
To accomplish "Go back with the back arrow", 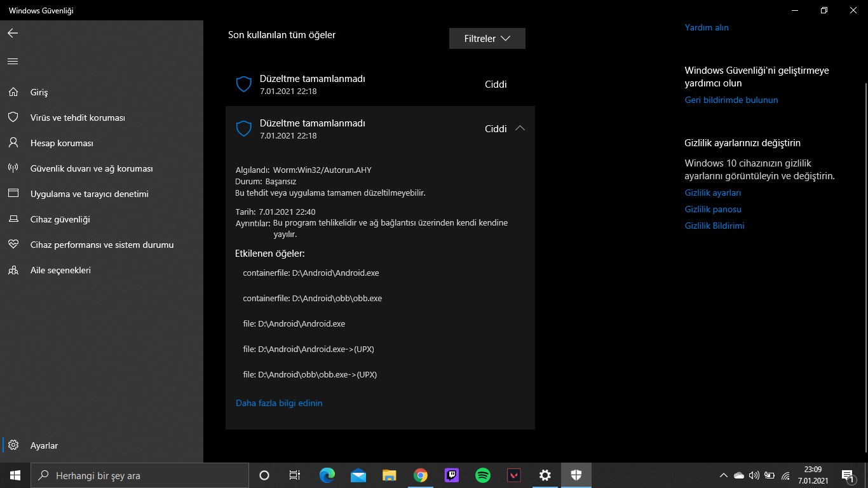I will pyautogui.click(x=13, y=33).
